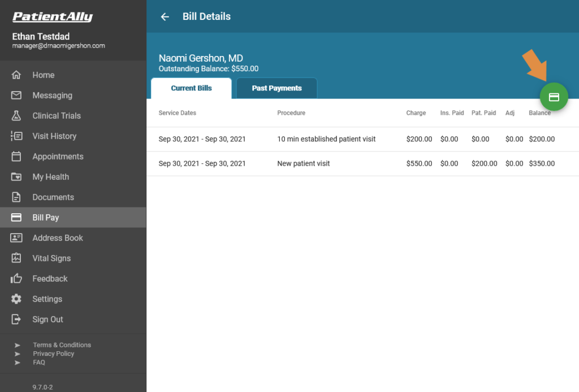This screenshot has height=392, width=579.
Task: Select the New patient visit row
Action: point(362,163)
